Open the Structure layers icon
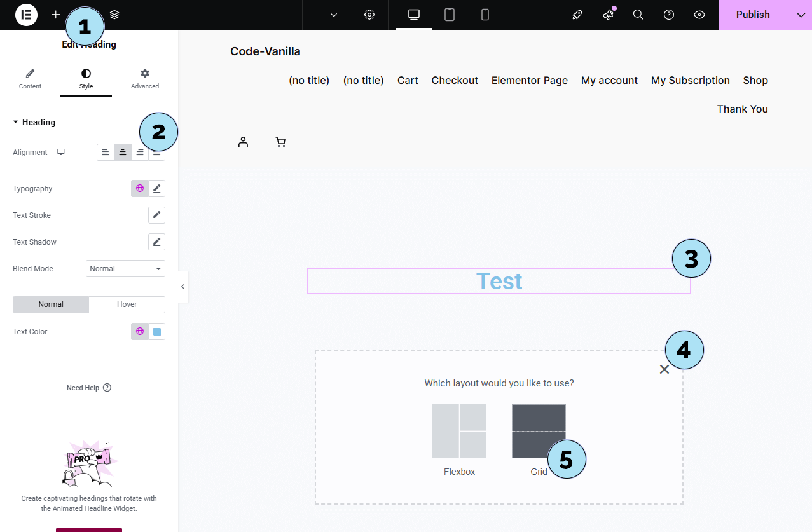 pyautogui.click(x=114, y=15)
